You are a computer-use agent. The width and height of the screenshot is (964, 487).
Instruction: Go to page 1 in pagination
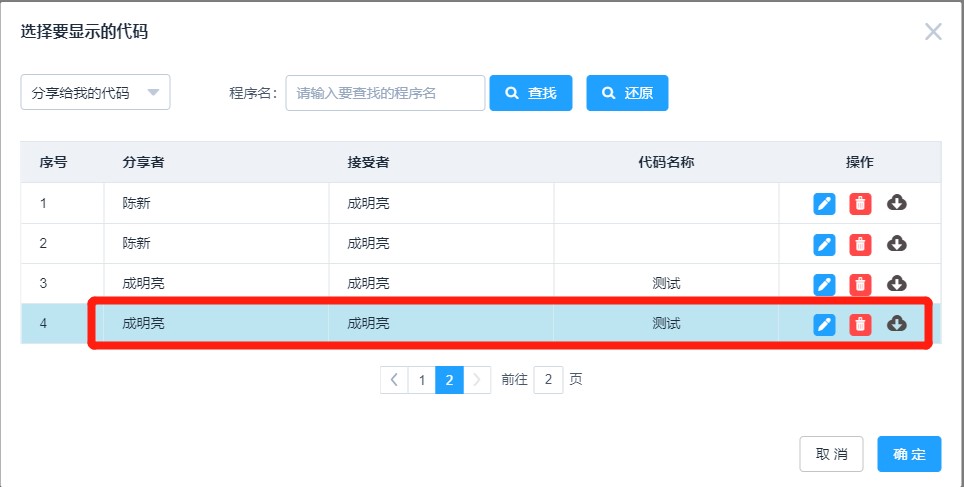click(x=422, y=380)
